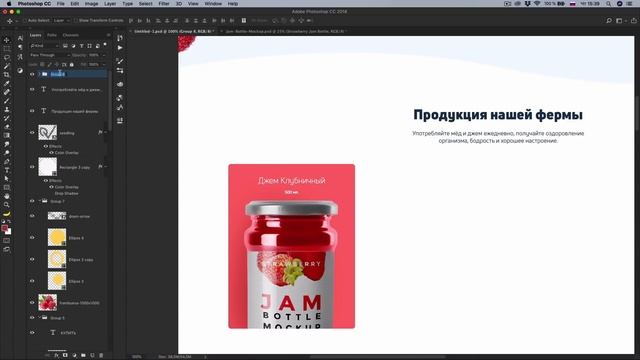Hide the seedling layer

(x=32, y=133)
